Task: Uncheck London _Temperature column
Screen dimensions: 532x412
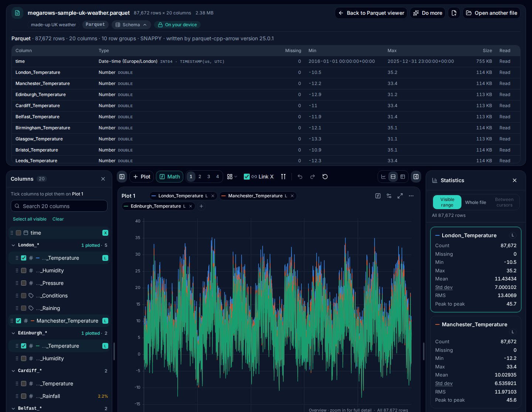Action: [x=24, y=258]
